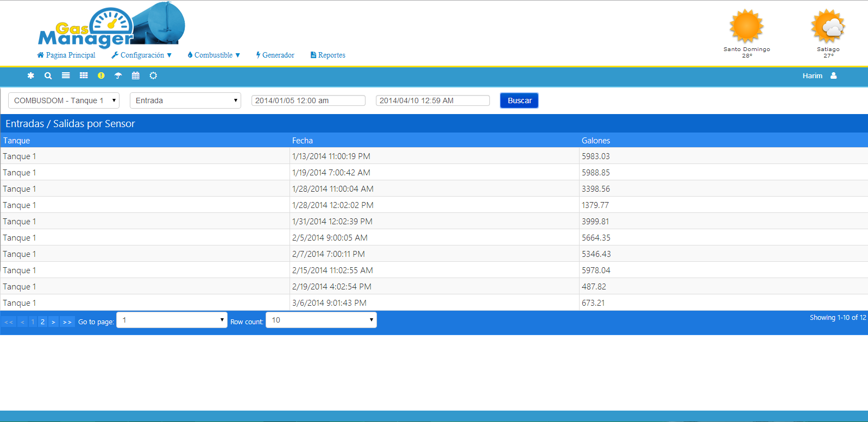Expand the Row count dropdown

(321, 320)
